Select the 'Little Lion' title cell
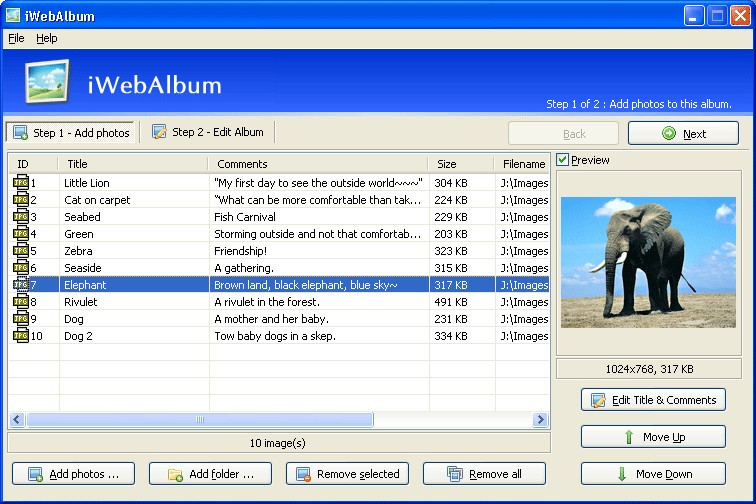This screenshot has width=756, height=504. [x=87, y=183]
